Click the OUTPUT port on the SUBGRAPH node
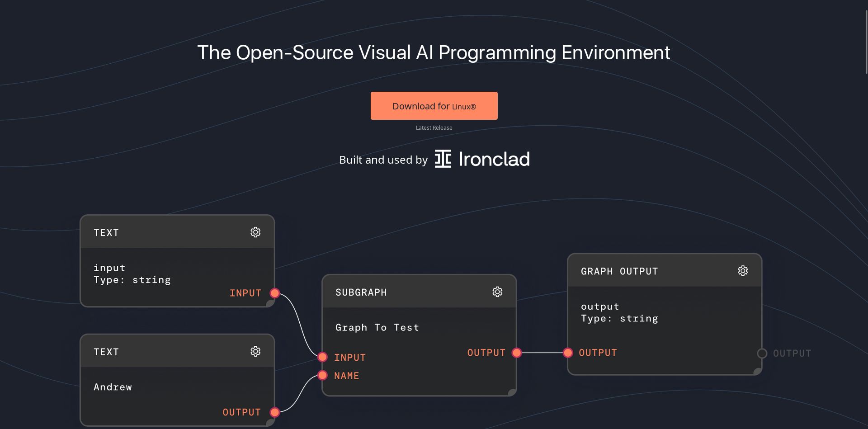 pyautogui.click(x=516, y=352)
